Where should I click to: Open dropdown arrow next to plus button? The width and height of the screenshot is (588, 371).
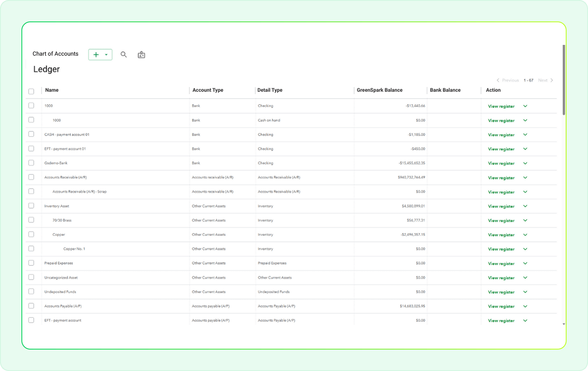click(x=106, y=55)
